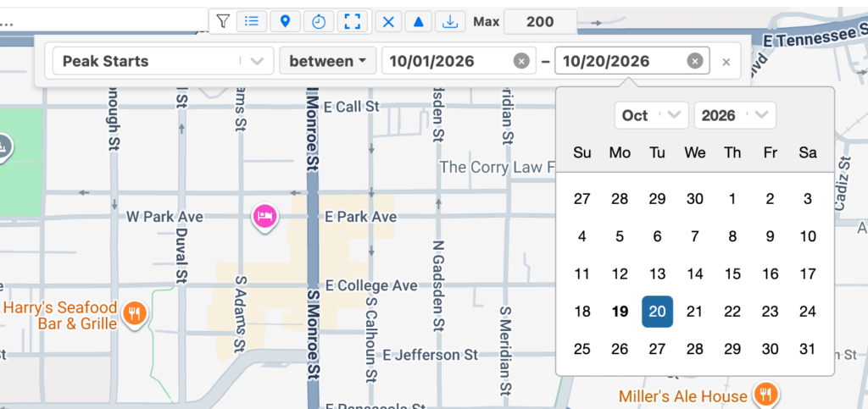Select October 7 in calendar
The width and height of the screenshot is (868, 409).
[695, 236]
